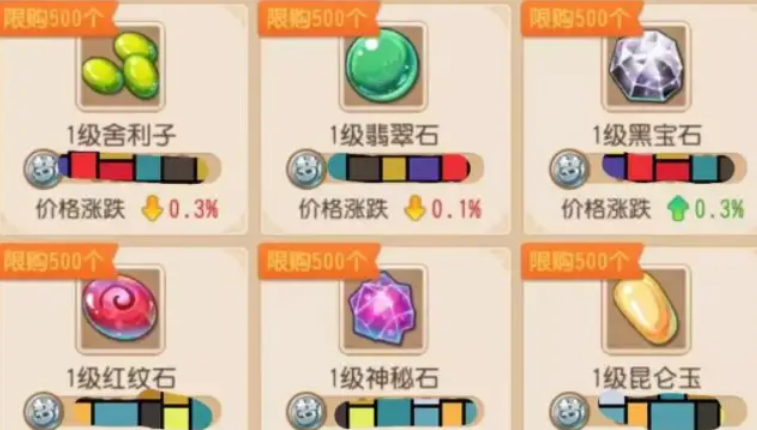Select the 1级舍利子 green beads icon
The image size is (757, 430).
point(120,66)
